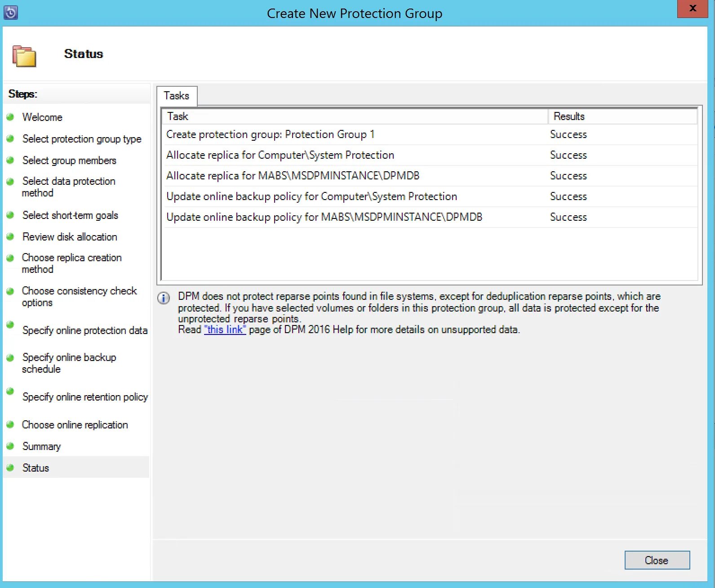715x588 pixels.
Task: Click green bullet beside Review disk allocation
Action: click(x=10, y=236)
